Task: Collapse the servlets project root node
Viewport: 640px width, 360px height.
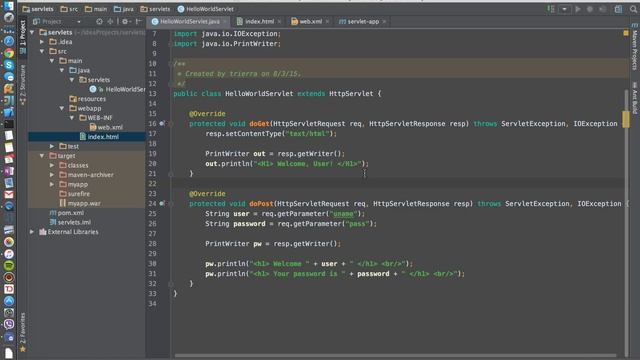Action: [x=32, y=32]
